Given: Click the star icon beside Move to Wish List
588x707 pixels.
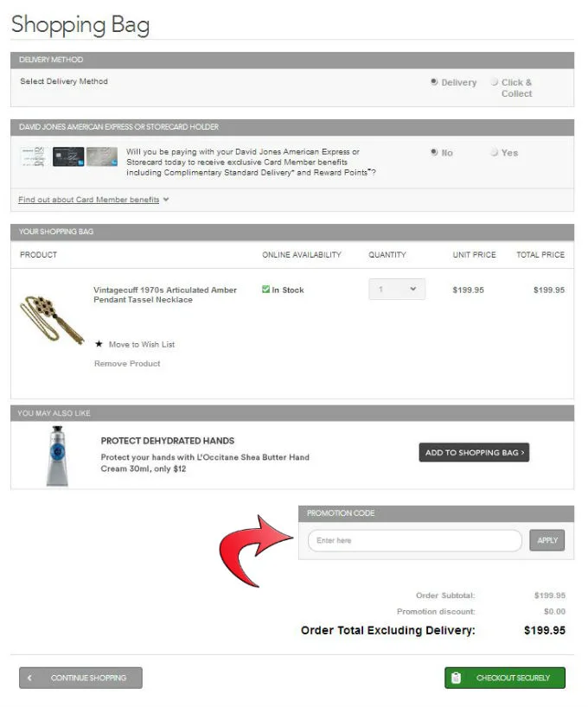Looking at the screenshot, I should tap(99, 344).
